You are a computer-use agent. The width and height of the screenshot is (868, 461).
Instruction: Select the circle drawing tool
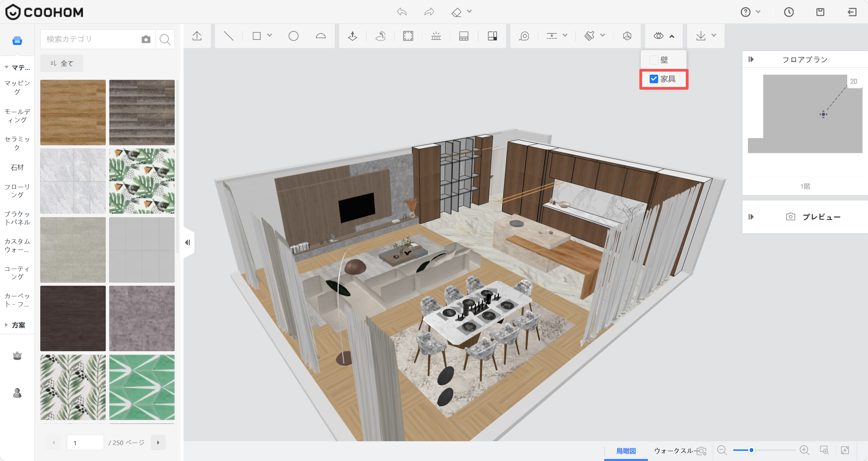pyautogui.click(x=293, y=36)
